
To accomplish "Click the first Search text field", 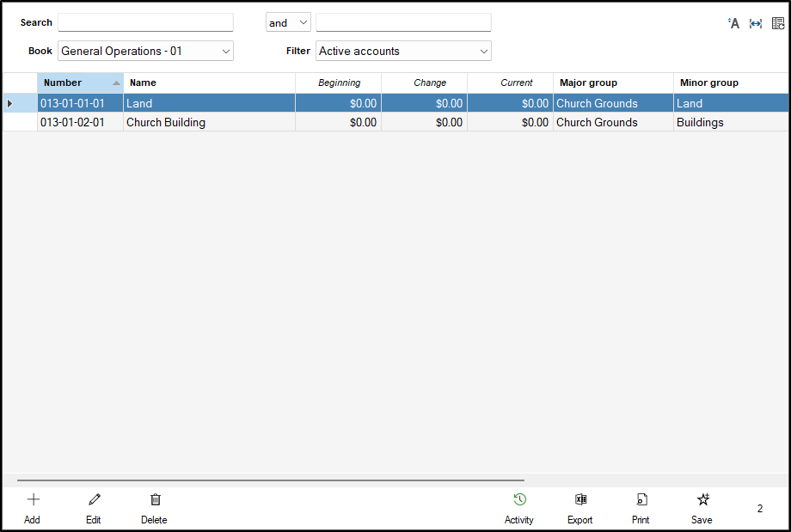I will point(145,22).
